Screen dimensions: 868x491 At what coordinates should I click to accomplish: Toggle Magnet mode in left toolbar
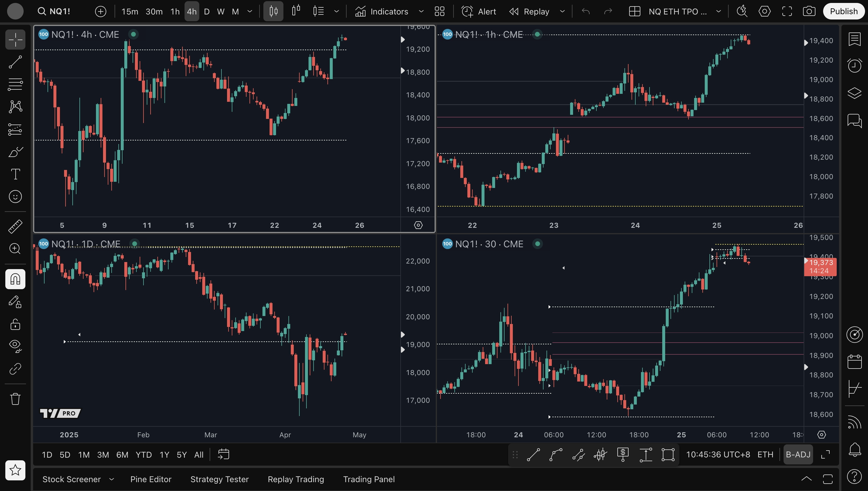15,279
